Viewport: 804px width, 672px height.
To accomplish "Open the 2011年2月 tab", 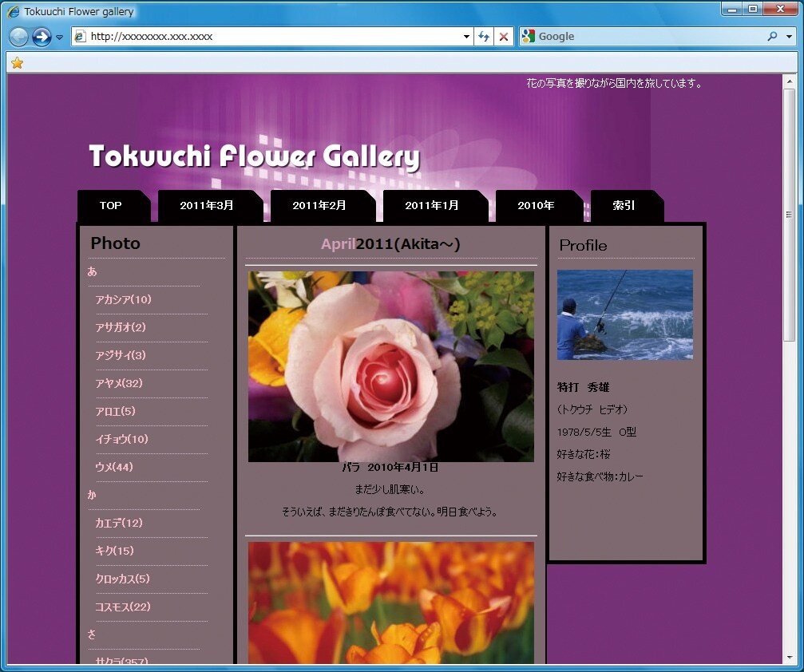I will coord(323,206).
